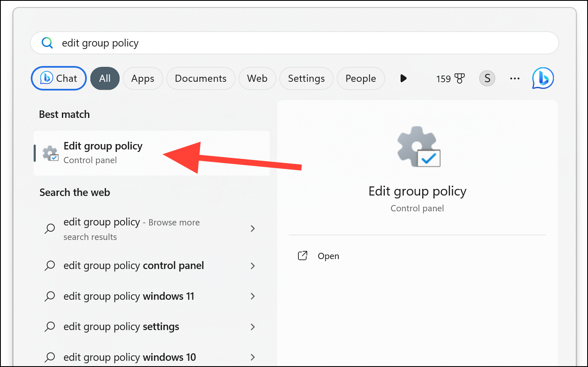Click the 'Edit group policy' title in preview pane
588x367 pixels.
point(417,191)
